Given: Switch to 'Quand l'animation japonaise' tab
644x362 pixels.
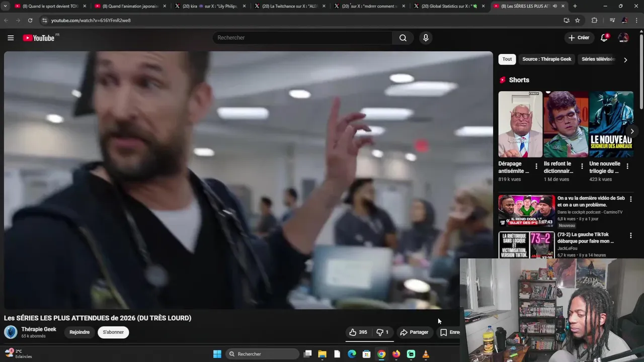Looking at the screenshot, I should point(130,6).
